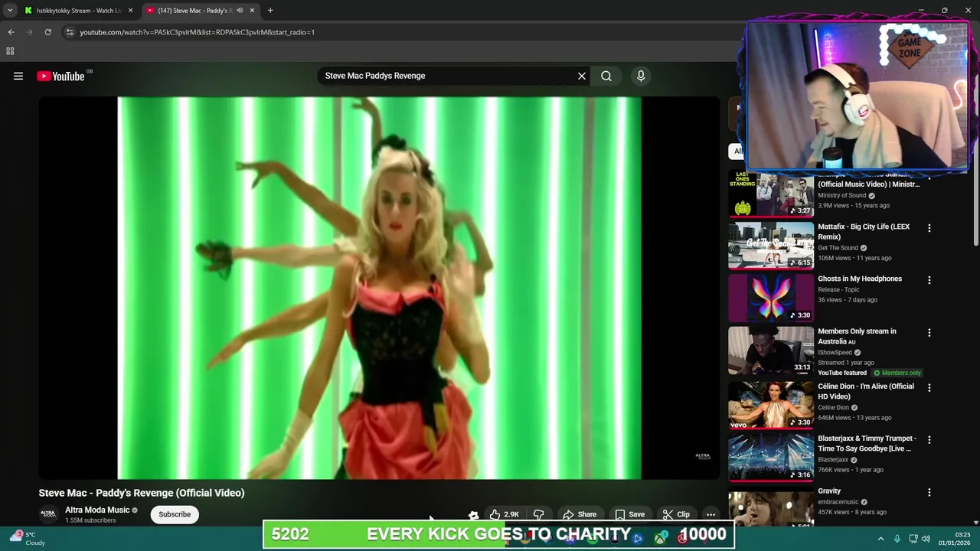The width and height of the screenshot is (980, 551).
Task: Open a new browser tab
Action: coord(270,11)
